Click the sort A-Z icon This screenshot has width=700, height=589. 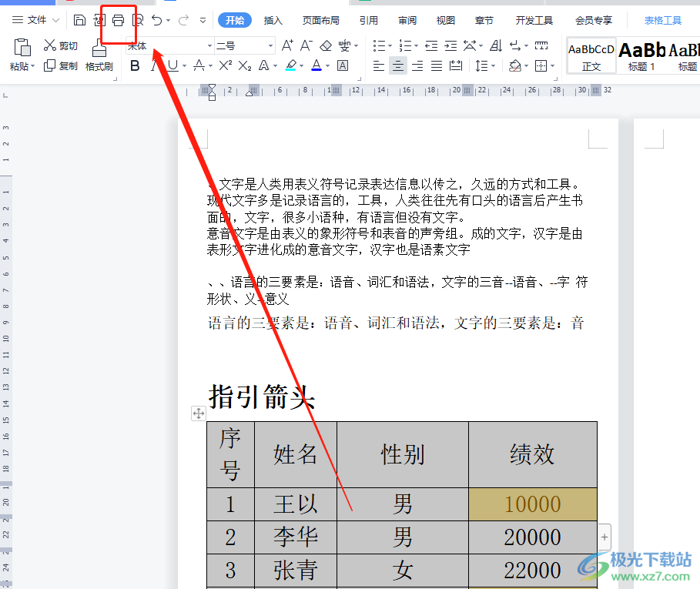click(x=496, y=45)
